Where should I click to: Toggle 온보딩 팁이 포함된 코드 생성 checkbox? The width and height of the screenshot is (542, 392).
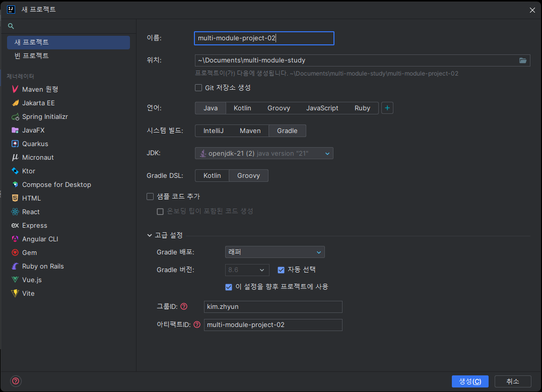coord(160,211)
